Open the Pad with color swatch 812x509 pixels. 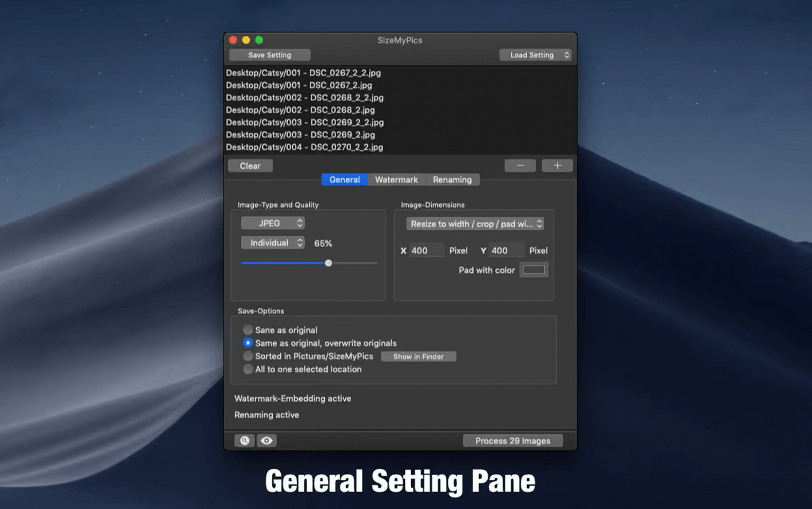click(x=534, y=270)
